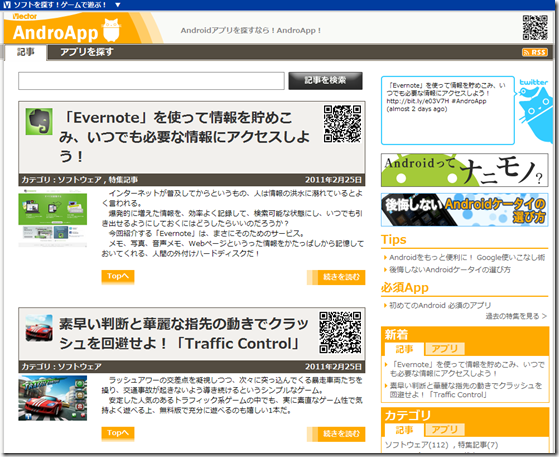This screenshot has width=559, height=457.
Task: Click the Evernote elephant app icon
Action: (39, 122)
